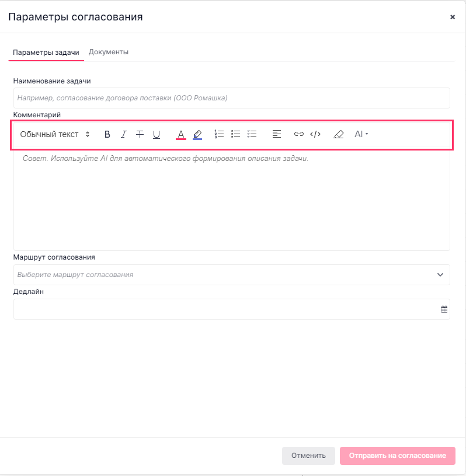Choose highlight color marker tool
Image resolution: width=466 pixels, height=476 pixels.
coord(197,135)
